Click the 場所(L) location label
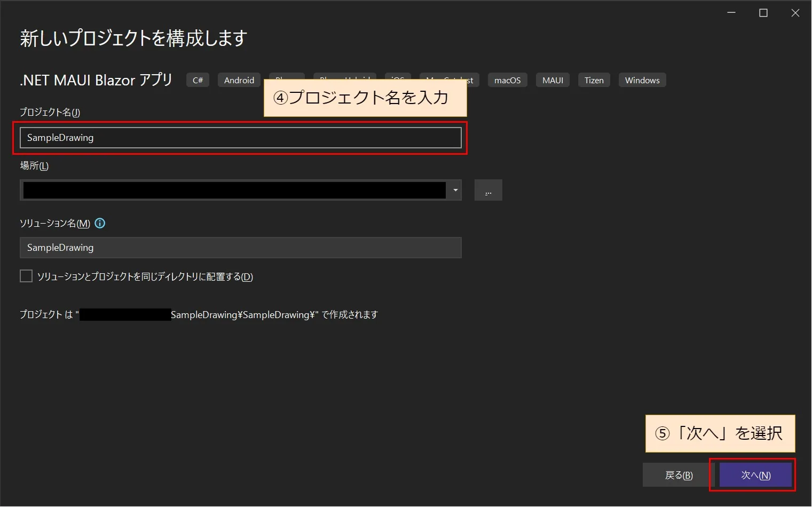This screenshot has height=507, width=812. (34, 166)
